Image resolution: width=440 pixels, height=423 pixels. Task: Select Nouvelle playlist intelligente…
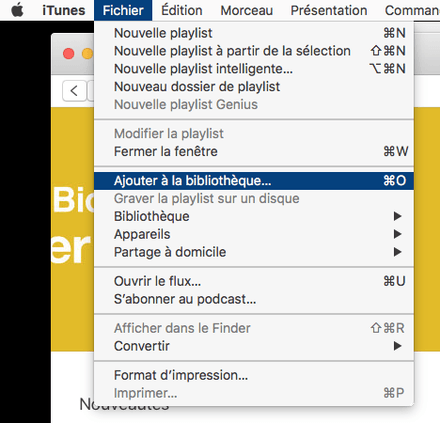(x=254, y=69)
